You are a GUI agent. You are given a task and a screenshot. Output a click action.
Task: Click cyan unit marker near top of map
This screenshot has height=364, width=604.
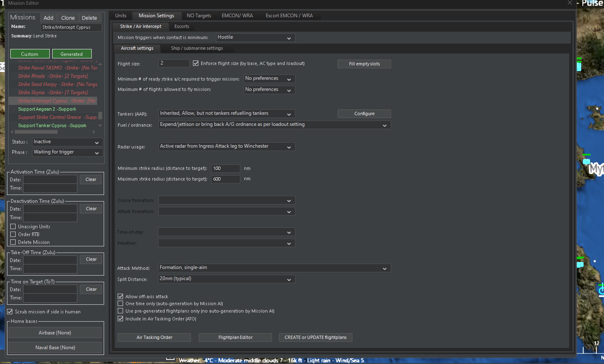coord(579,66)
